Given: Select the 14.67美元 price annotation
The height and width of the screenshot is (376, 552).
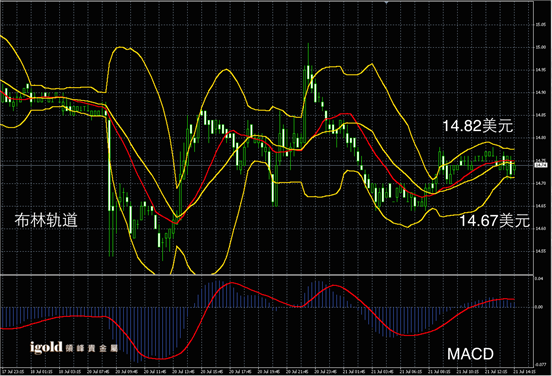Looking at the screenshot, I should click(495, 220).
